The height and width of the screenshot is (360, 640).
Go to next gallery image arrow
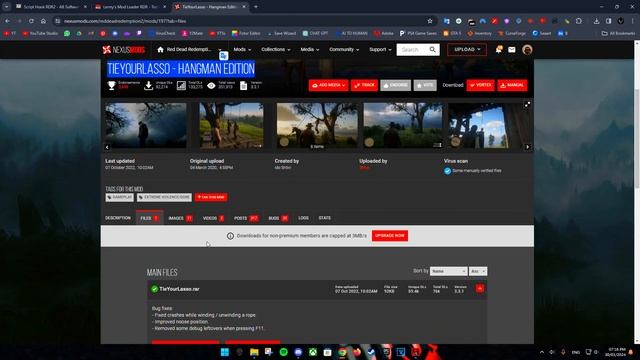point(527,147)
